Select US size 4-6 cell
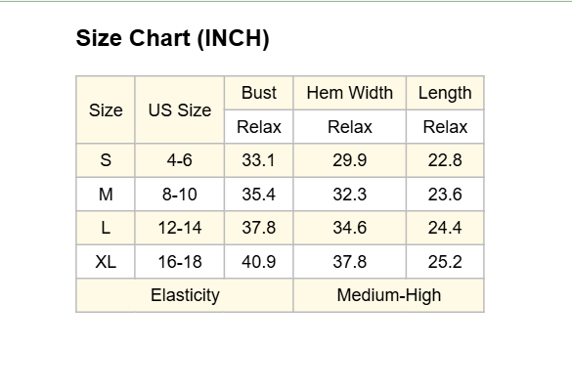 pos(180,160)
